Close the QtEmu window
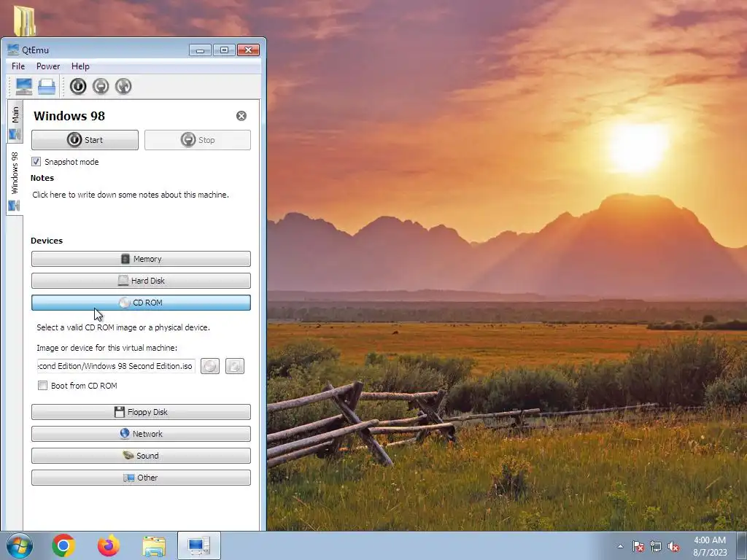The image size is (747, 560). (248, 50)
